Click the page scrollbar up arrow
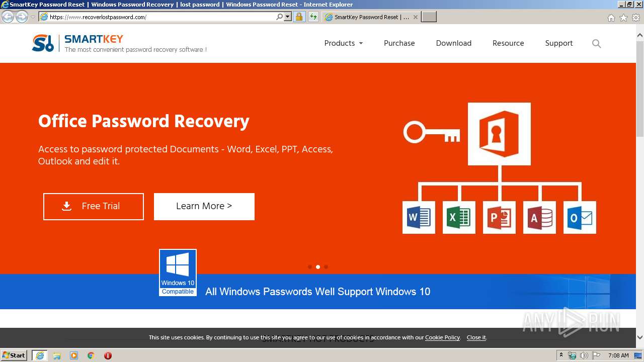The width and height of the screenshot is (644, 362). pyautogui.click(x=640, y=36)
